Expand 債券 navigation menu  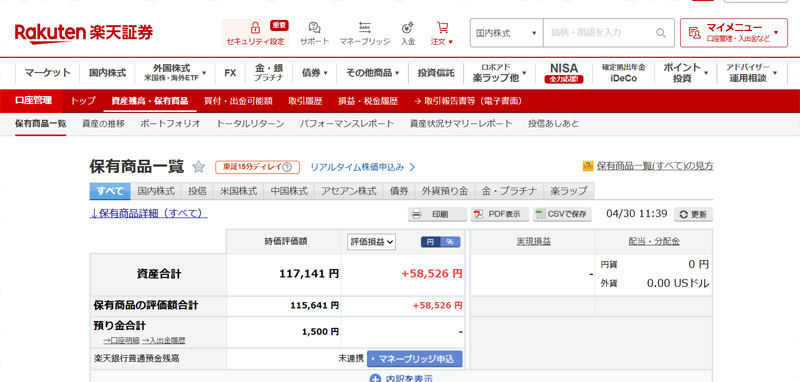tap(314, 73)
